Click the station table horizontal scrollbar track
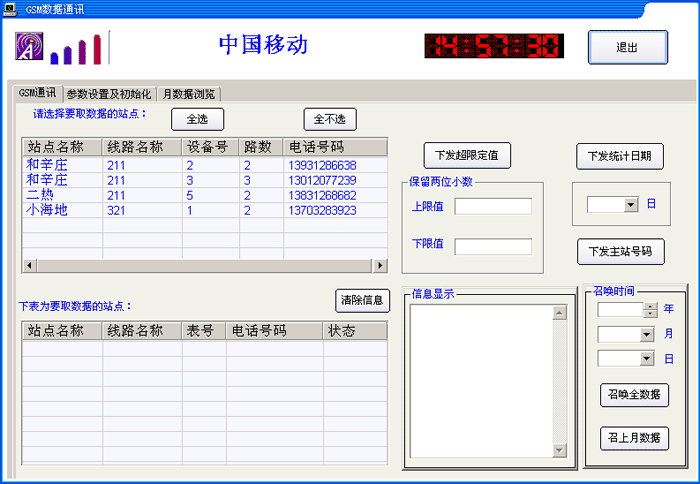 204,266
